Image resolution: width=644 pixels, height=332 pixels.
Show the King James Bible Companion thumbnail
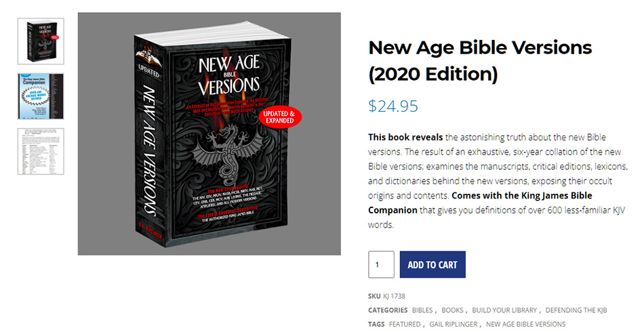(x=41, y=96)
